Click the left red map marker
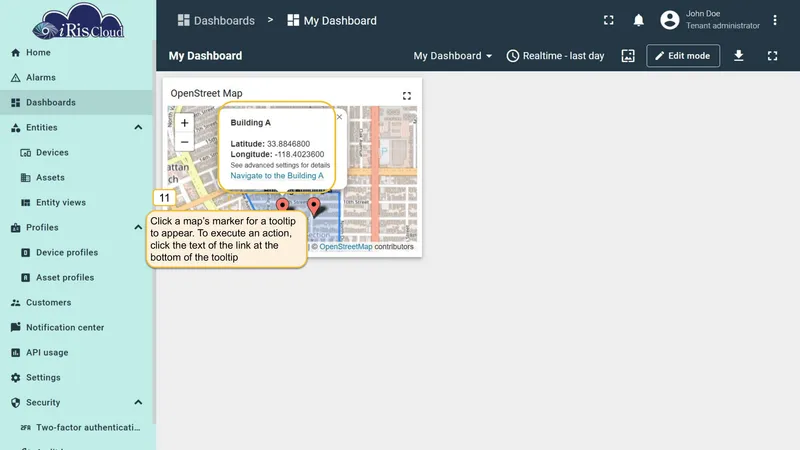 pos(282,205)
